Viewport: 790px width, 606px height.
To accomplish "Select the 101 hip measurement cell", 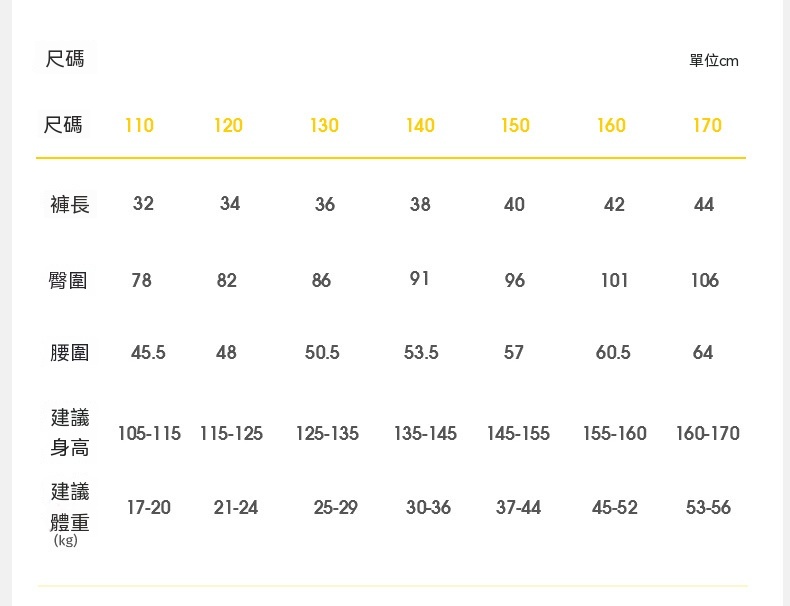I will 614,281.
